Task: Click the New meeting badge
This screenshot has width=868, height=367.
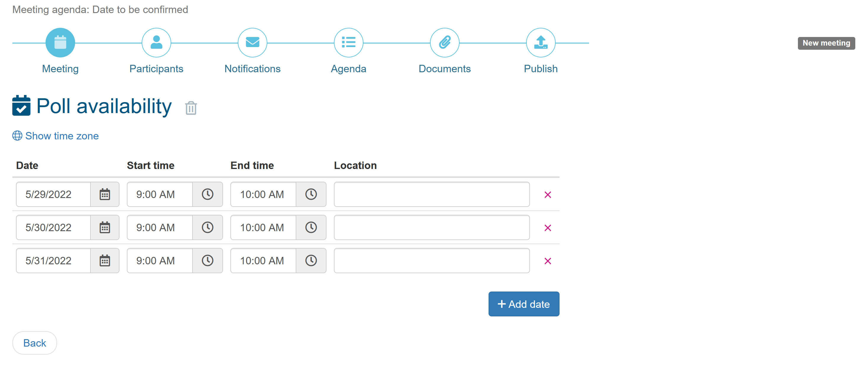Action: pos(826,43)
